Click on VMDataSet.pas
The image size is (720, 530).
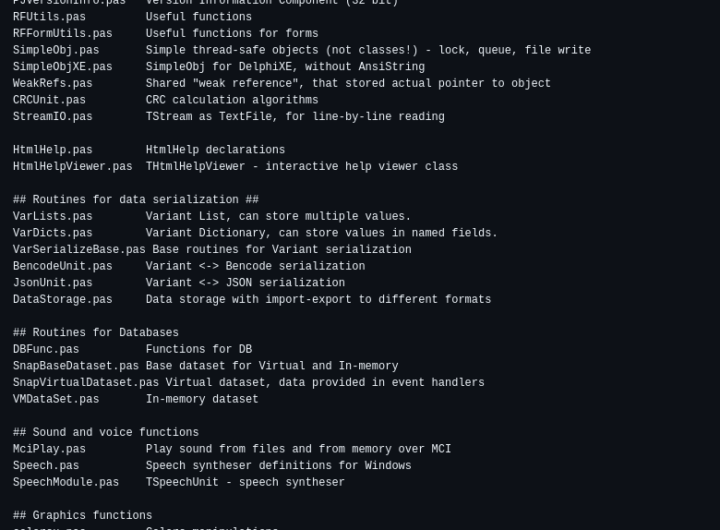click(x=56, y=400)
